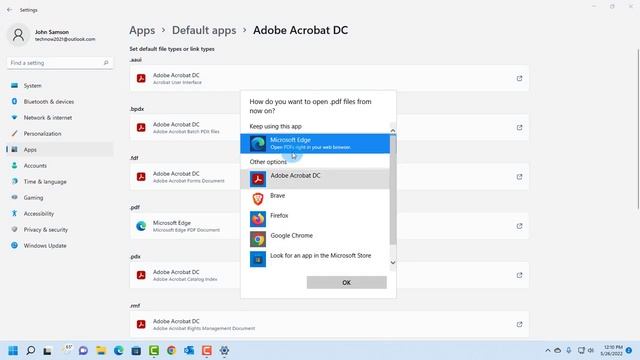640x360 pixels.
Task: Pick Brave browser option
Action: point(315,199)
